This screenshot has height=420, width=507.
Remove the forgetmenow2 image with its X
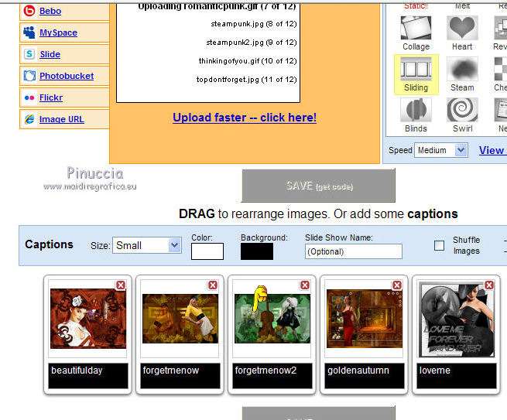pos(305,285)
